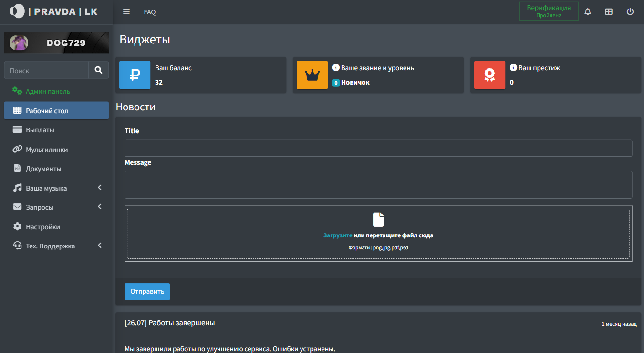Click the Настройки gear icon
The width and height of the screenshot is (644, 353).
[17, 226]
